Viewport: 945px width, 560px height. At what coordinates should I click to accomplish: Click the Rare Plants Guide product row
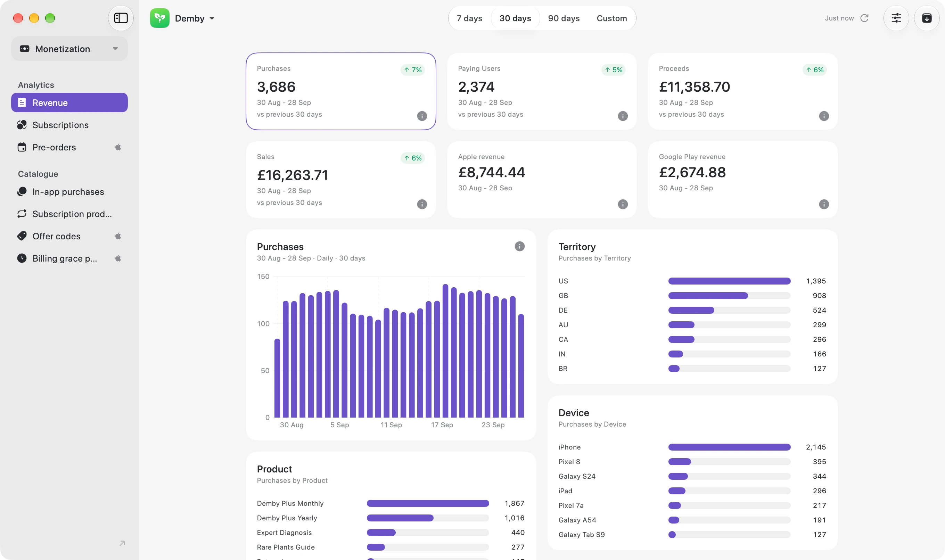coord(391,547)
